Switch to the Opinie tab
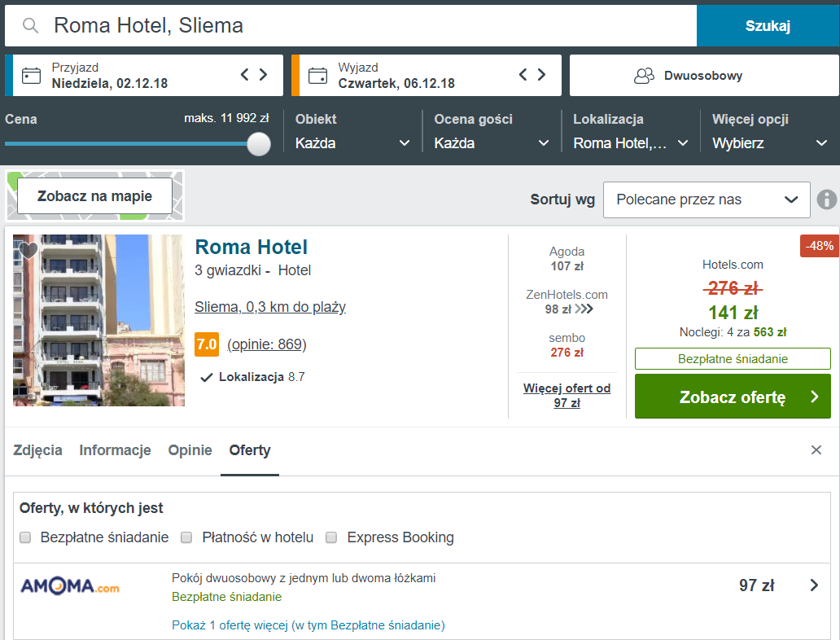Image resolution: width=840 pixels, height=640 pixels. (190, 450)
